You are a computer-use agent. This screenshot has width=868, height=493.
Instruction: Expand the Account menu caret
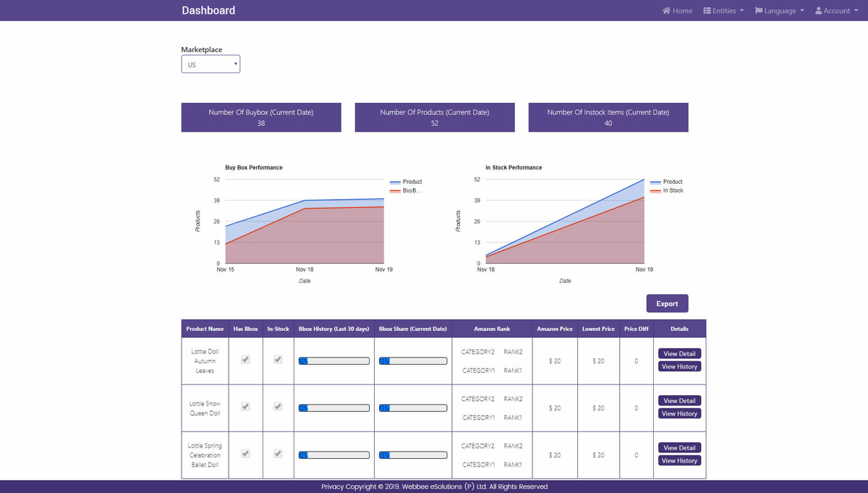pyautogui.click(x=856, y=11)
